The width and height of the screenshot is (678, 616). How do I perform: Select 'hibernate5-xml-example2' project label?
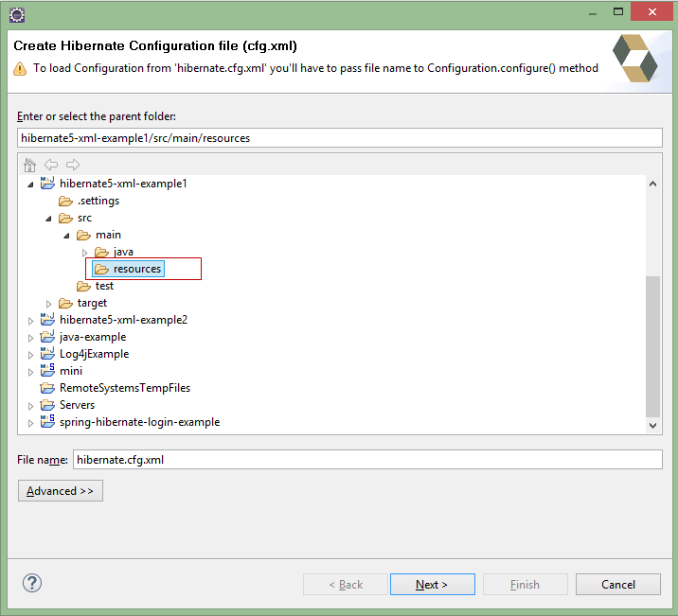pyautogui.click(x=123, y=320)
